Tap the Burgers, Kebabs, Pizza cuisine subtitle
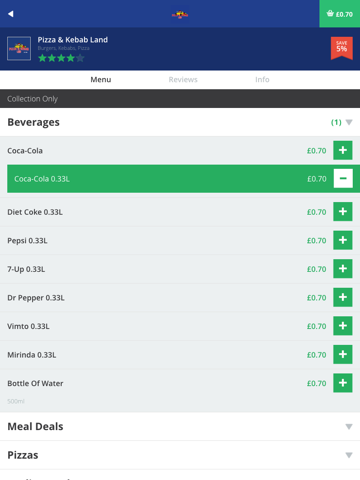 click(x=63, y=48)
